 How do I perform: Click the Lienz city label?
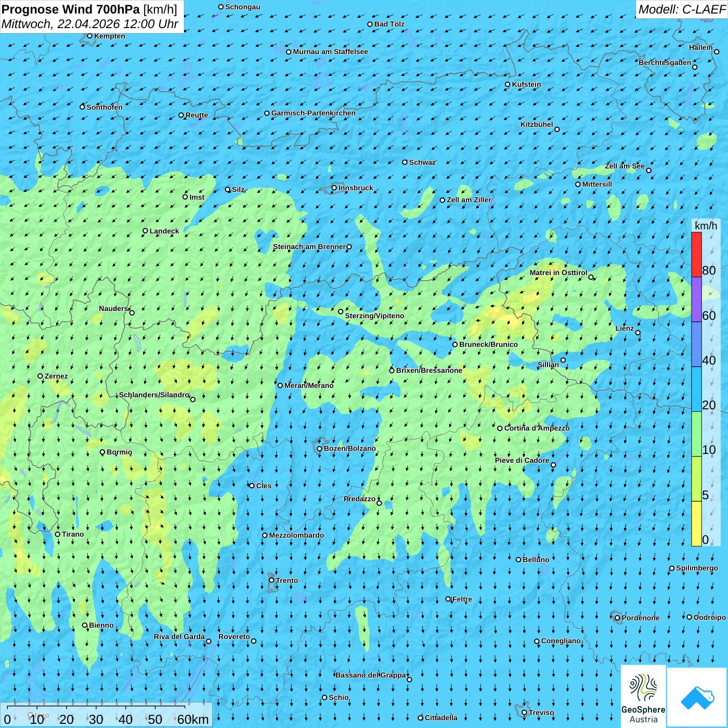(625, 328)
